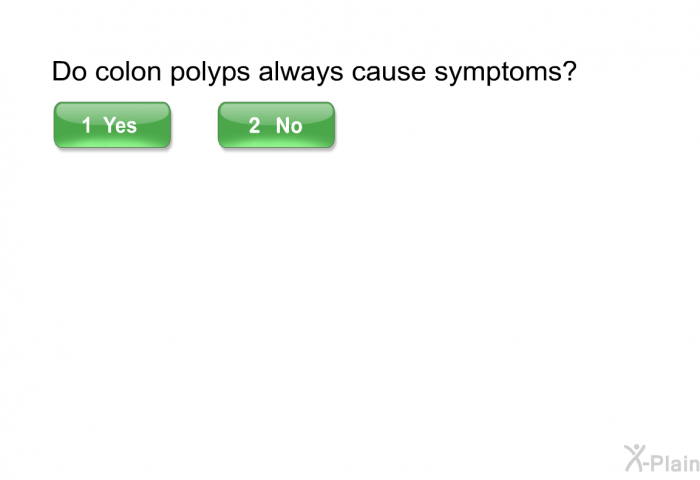Viewport: 700px width, 480px height.
Task: Click the word symptoms in the question
Action: click(500, 73)
